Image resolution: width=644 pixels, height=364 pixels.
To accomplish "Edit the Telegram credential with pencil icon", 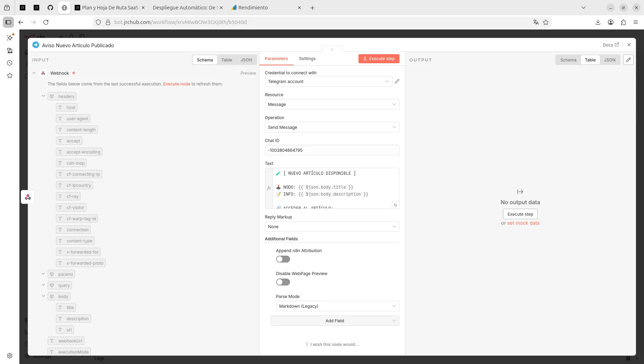I will [x=397, y=81].
